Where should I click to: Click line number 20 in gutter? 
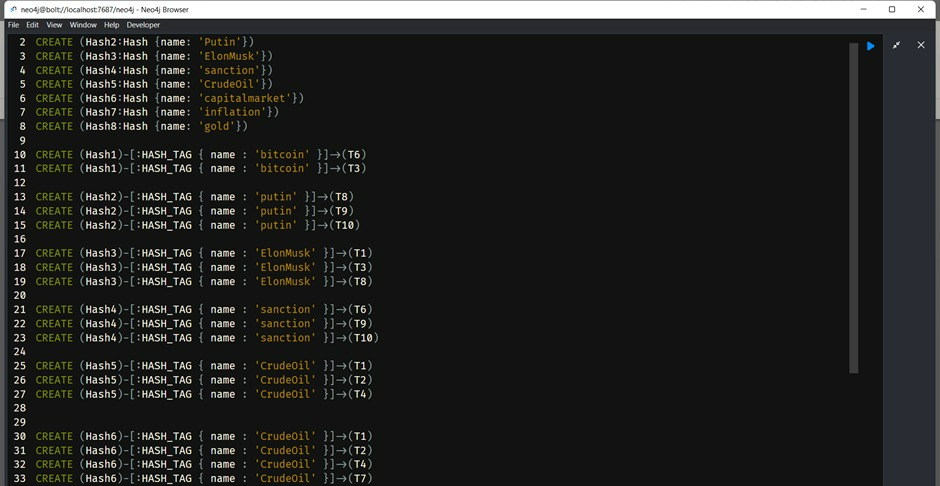[20, 295]
